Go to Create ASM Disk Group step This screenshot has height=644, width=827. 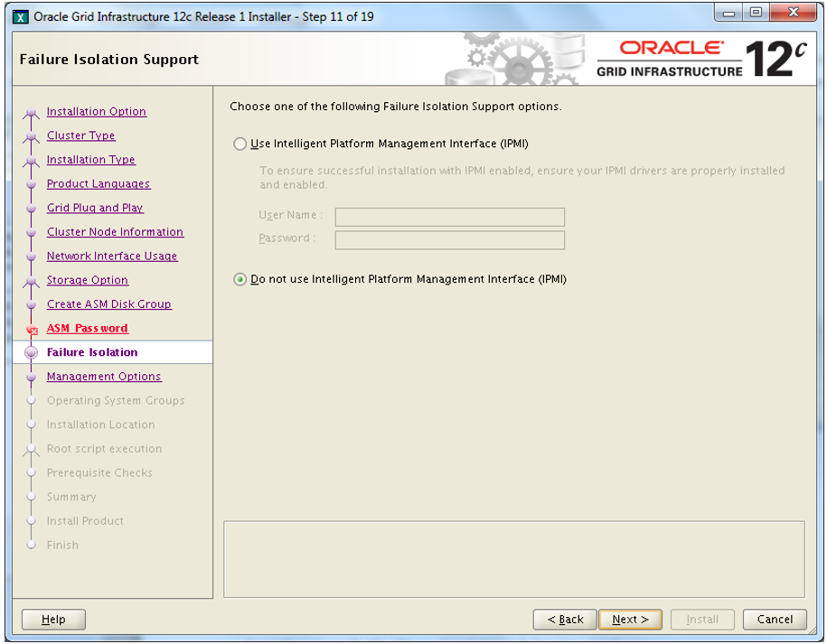(x=108, y=304)
